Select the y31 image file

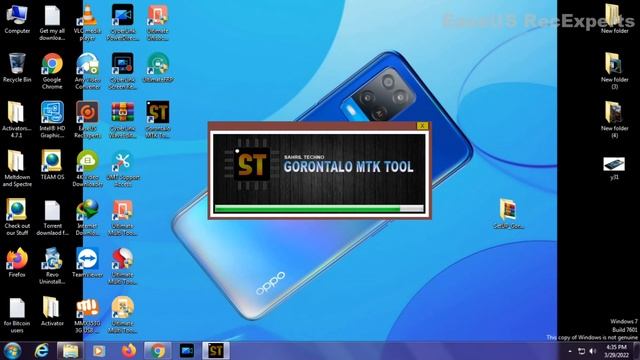tap(614, 168)
